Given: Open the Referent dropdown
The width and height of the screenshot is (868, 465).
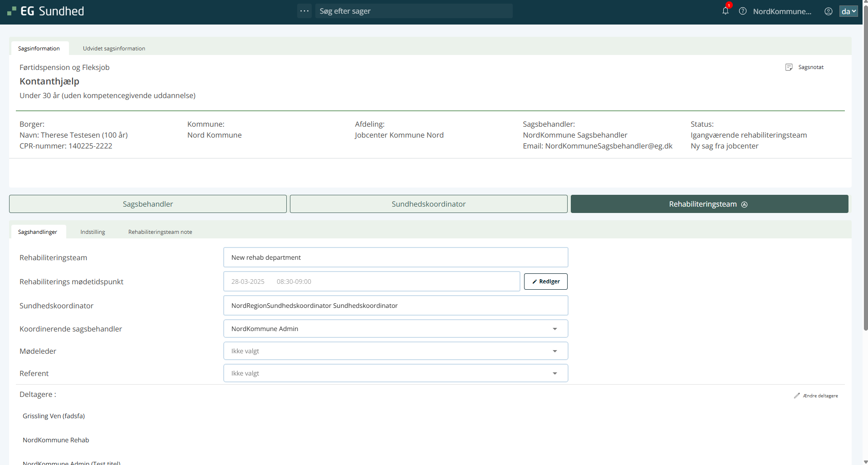Looking at the screenshot, I should coord(554,373).
